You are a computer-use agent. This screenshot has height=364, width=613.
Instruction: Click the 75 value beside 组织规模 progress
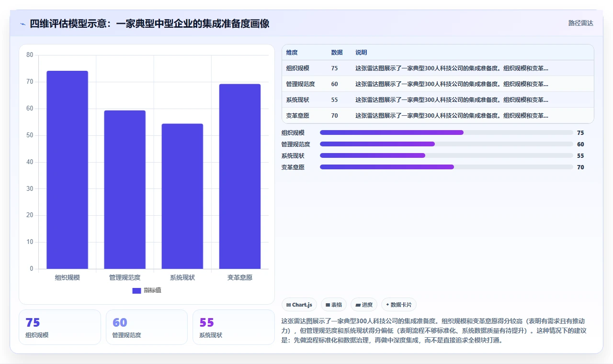tap(580, 133)
